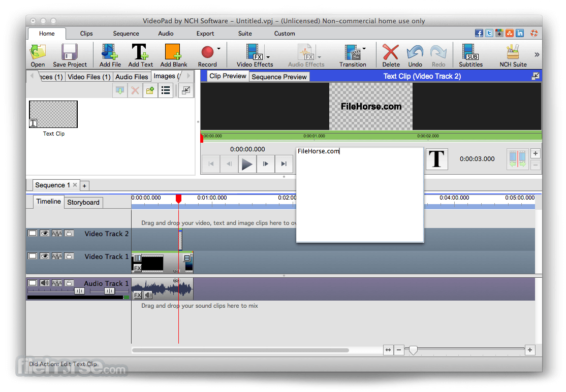The height and width of the screenshot is (392, 566).
Task: Click the Twitter share icon
Action: tap(489, 33)
